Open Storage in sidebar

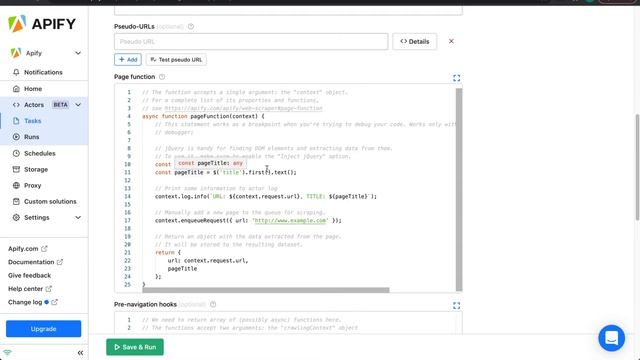click(x=36, y=169)
